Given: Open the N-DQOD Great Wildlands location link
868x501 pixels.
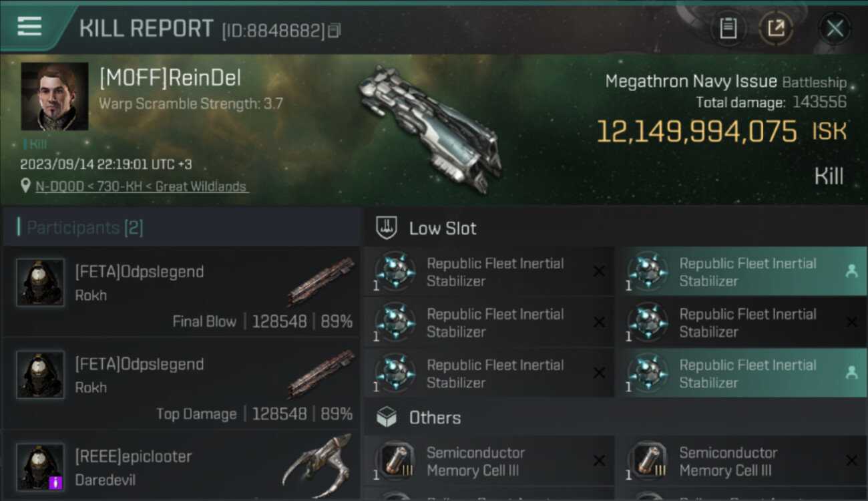Looking at the screenshot, I should (141, 187).
